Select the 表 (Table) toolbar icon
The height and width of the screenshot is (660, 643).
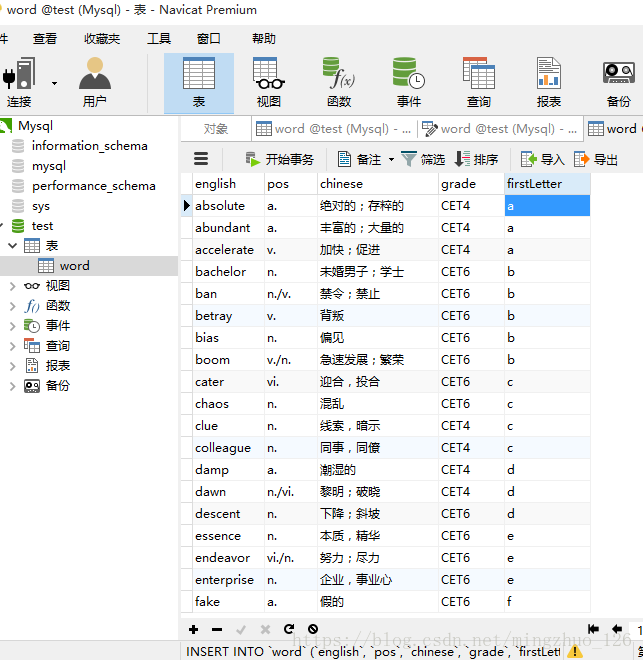(x=199, y=83)
